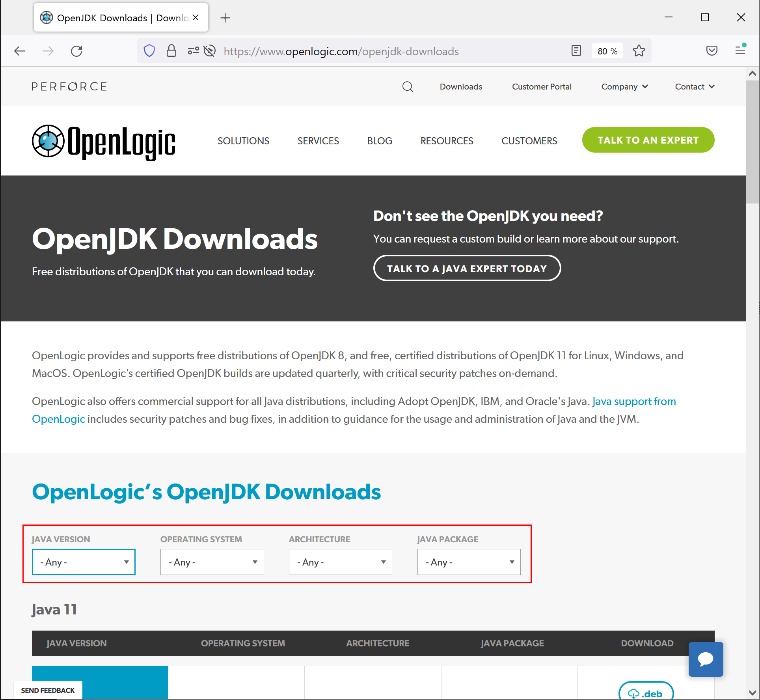The height and width of the screenshot is (700, 760).
Task: Open the live chat bubble icon
Action: pos(705,659)
